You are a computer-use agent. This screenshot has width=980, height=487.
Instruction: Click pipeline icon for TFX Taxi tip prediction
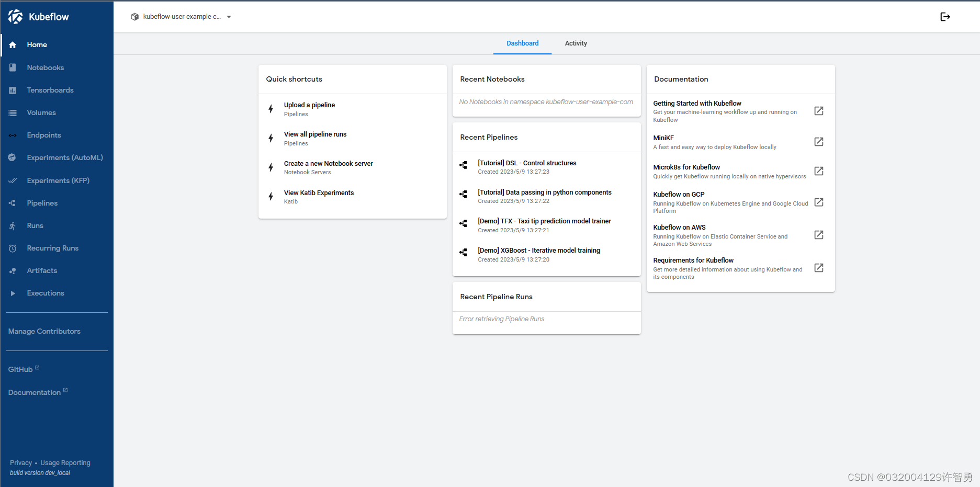point(463,223)
